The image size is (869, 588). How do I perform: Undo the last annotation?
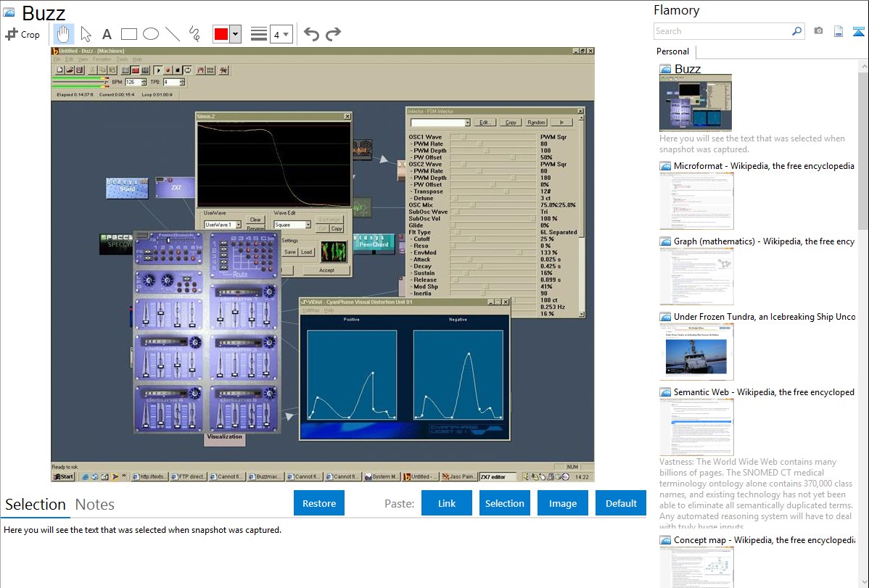tap(311, 34)
